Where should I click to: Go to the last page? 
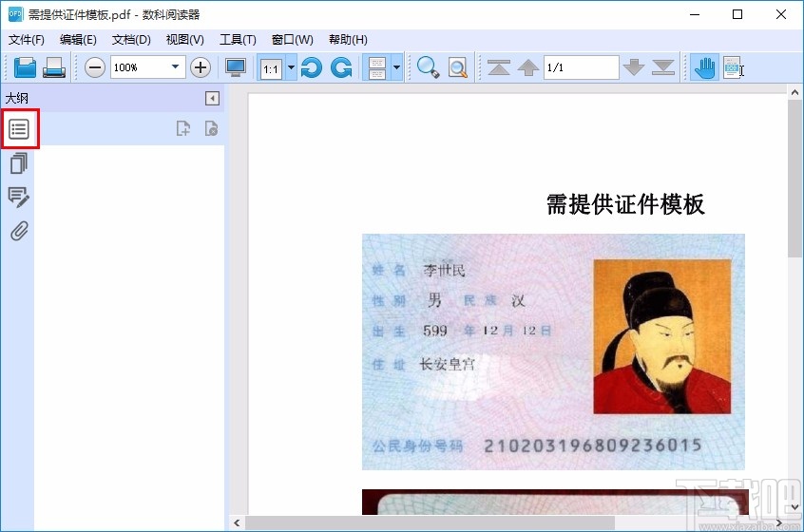663,67
